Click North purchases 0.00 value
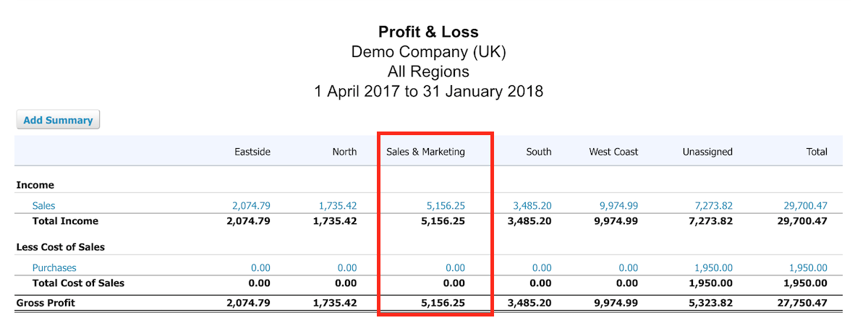The height and width of the screenshot is (323, 868). [346, 268]
